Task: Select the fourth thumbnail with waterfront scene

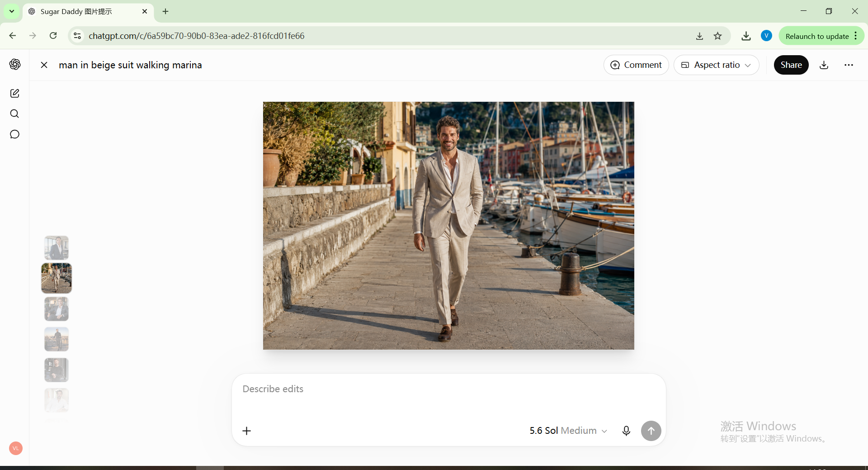Action: (57, 339)
